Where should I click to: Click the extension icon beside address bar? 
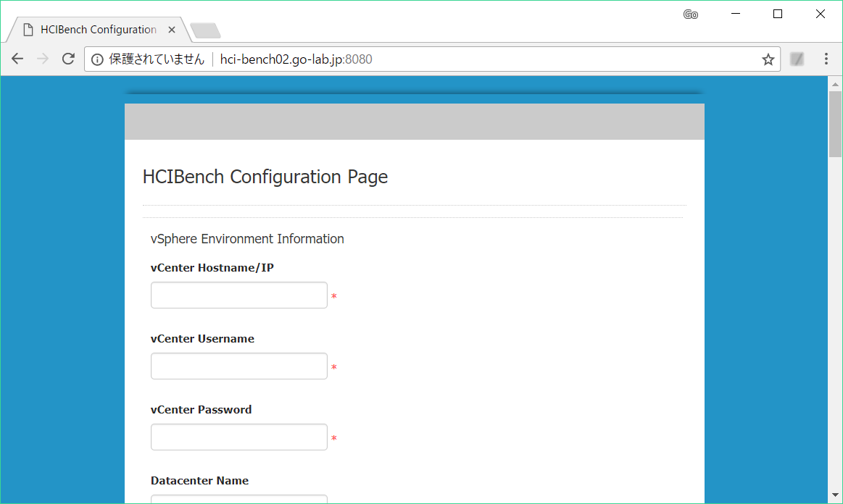[x=797, y=59]
